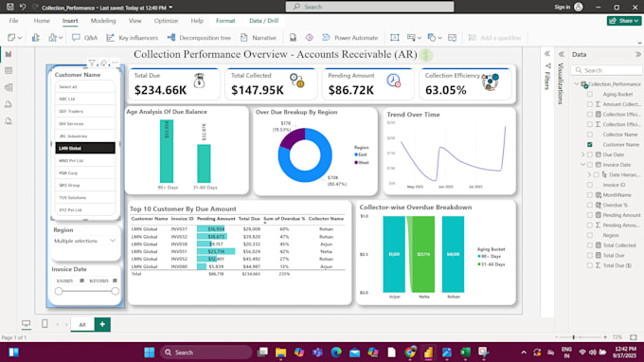This screenshot has width=644, height=362.
Task: Click the filter icon above Customer Name slicer
Action: pyautogui.click(x=92, y=63)
